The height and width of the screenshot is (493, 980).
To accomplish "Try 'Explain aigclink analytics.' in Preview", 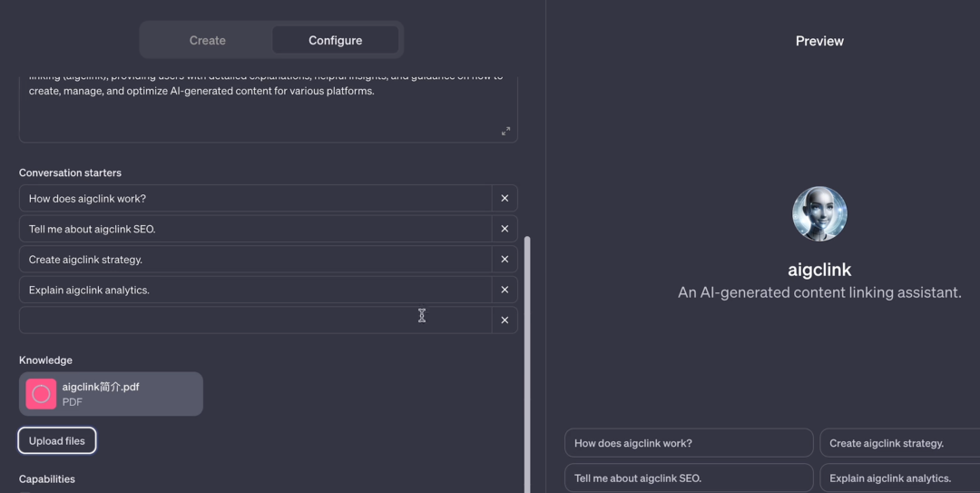I will [x=900, y=478].
